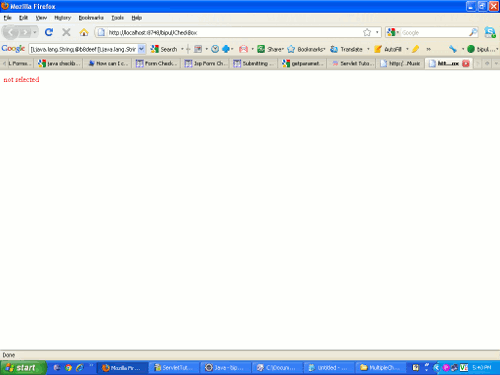Close the current active tab

pos(466,63)
